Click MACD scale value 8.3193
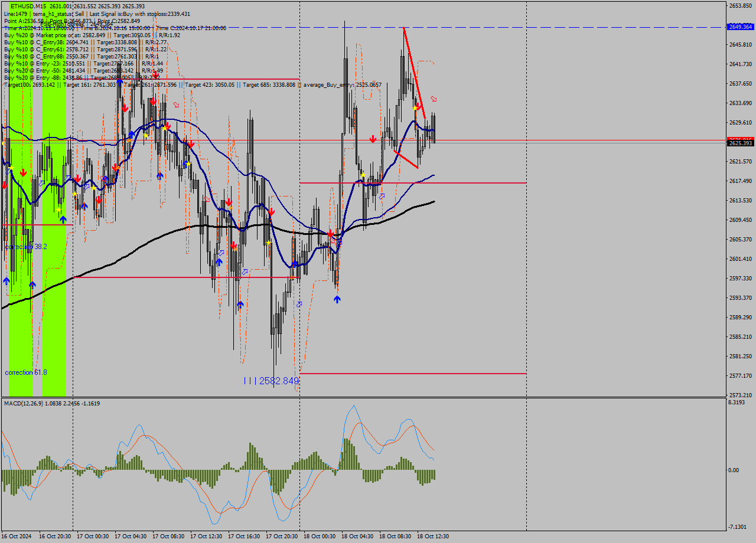 coord(737,403)
